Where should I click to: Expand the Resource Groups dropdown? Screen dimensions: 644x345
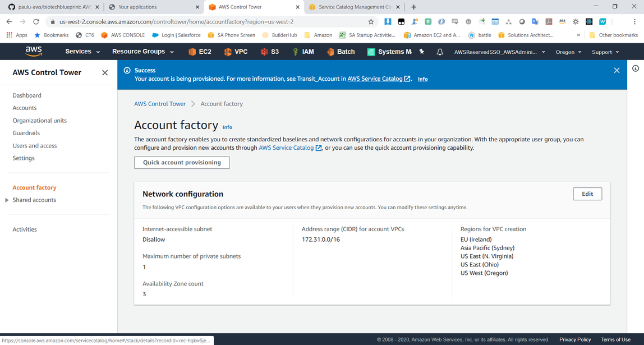click(143, 52)
